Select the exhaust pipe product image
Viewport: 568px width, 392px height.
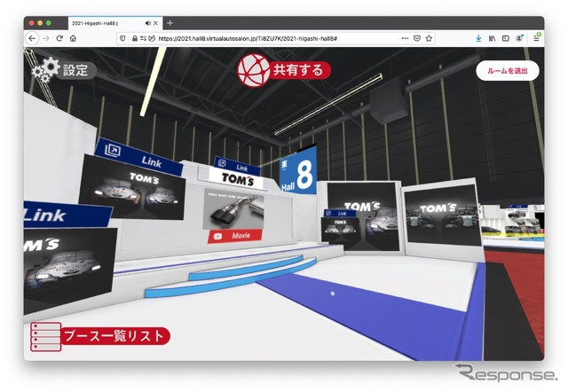click(233, 209)
